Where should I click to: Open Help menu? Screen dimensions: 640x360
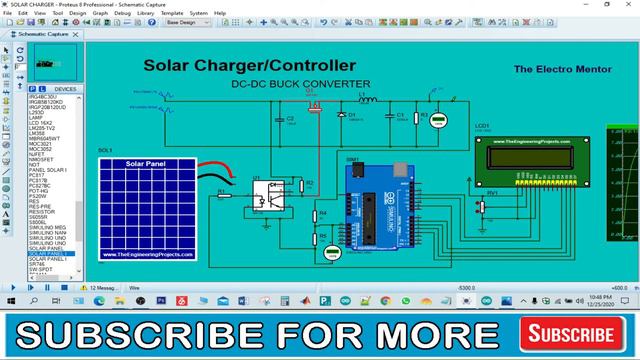point(220,13)
